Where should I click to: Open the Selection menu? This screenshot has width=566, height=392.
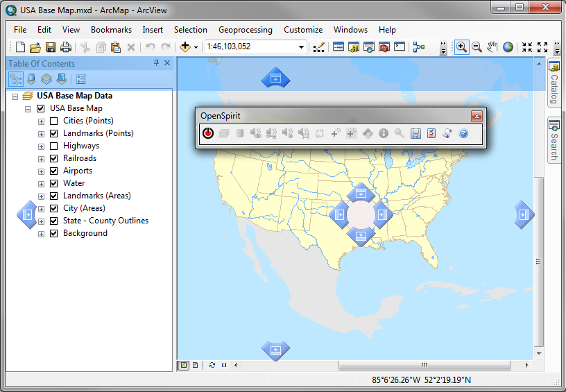(x=191, y=30)
